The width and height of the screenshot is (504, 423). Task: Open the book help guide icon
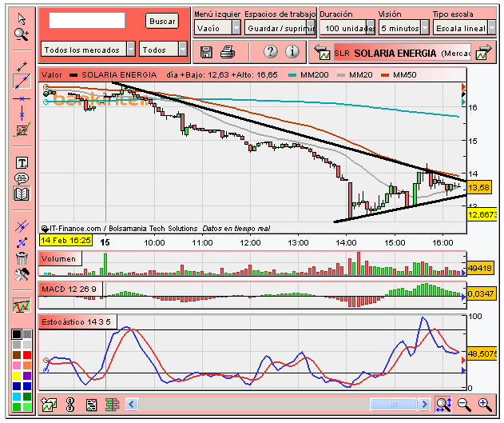(x=22, y=194)
